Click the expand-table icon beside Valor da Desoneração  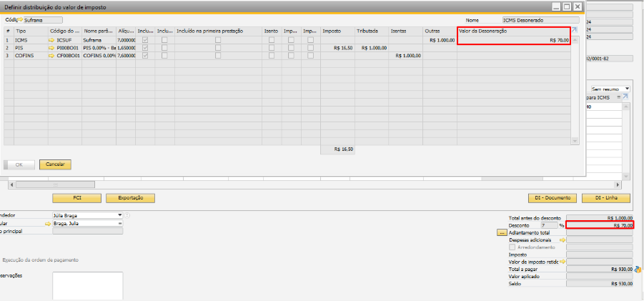tap(575, 30)
